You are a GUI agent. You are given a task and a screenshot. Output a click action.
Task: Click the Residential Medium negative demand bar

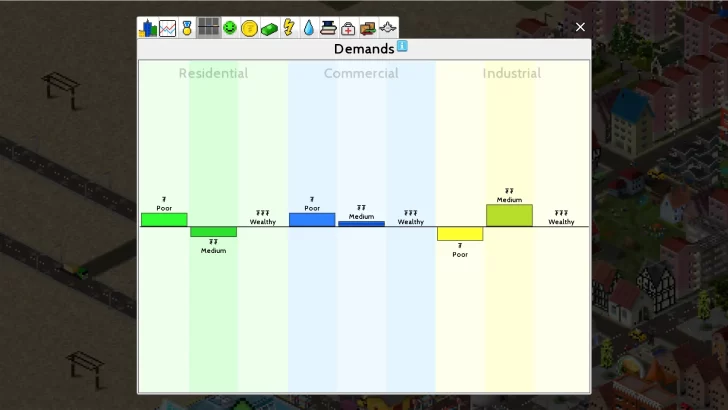[213, 232]
